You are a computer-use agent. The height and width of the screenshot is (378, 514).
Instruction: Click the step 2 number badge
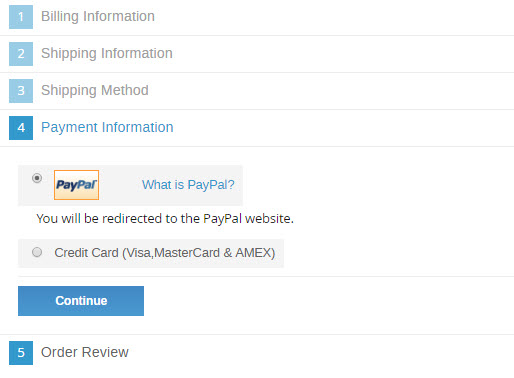pos(21,54)
